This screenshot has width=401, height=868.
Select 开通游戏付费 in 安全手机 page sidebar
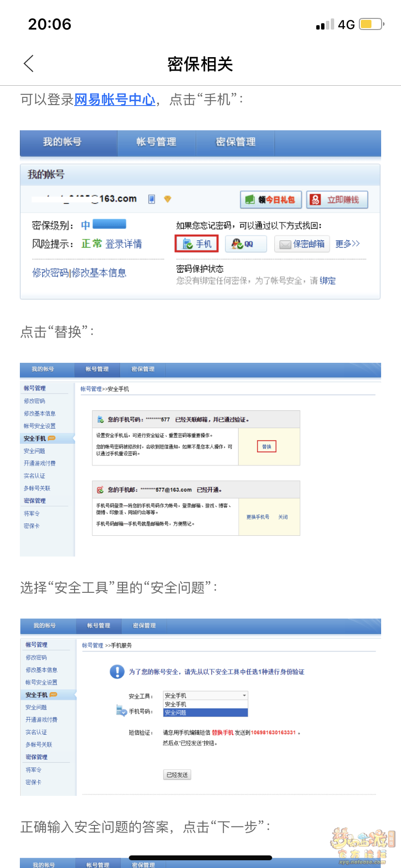(40, 464)
